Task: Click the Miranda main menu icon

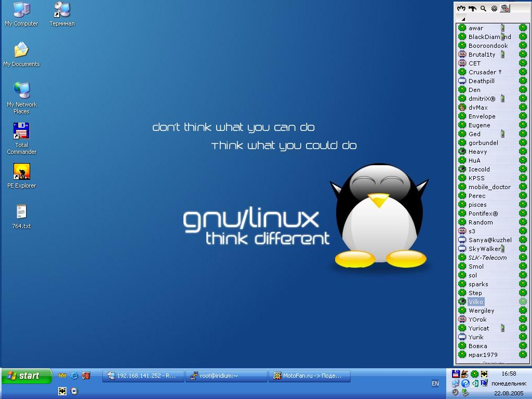Action: pos(461,8)
